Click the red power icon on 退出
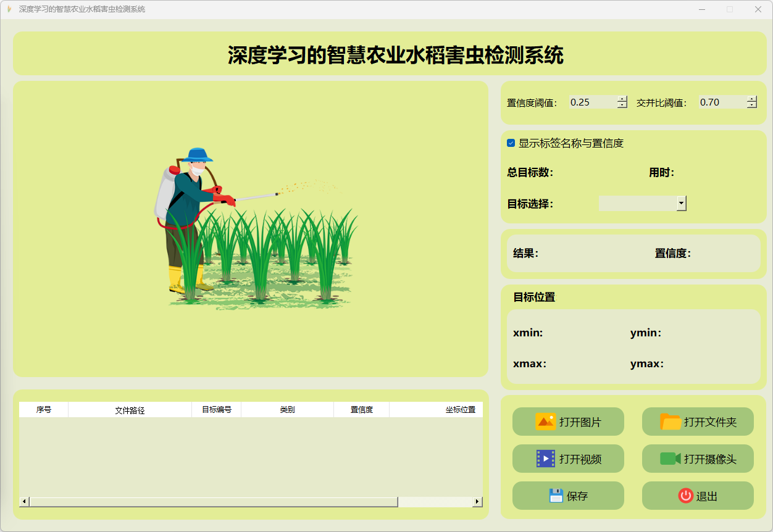 (685, 496)
